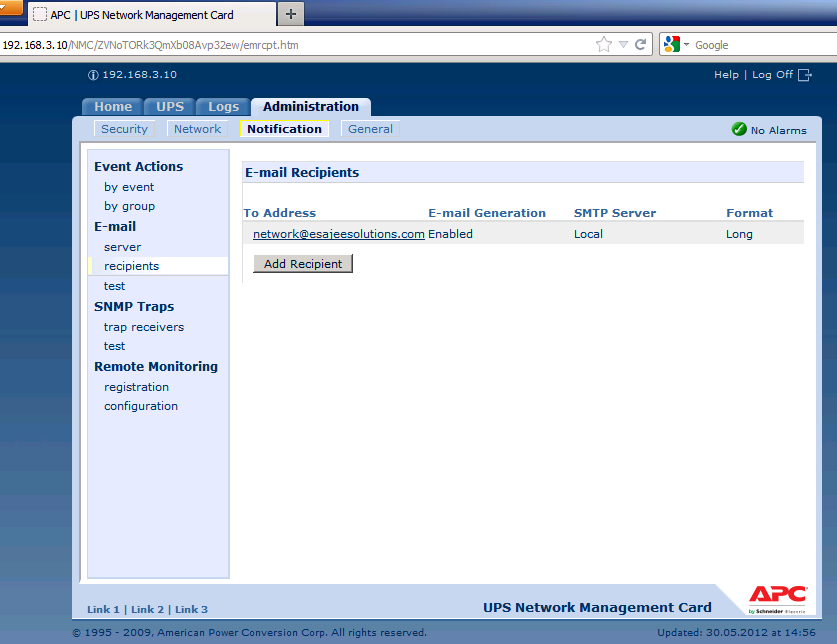Click the SNMP Traps sidebar heading
The width and height of the screenshot is (837, 644).
(134, 307)
